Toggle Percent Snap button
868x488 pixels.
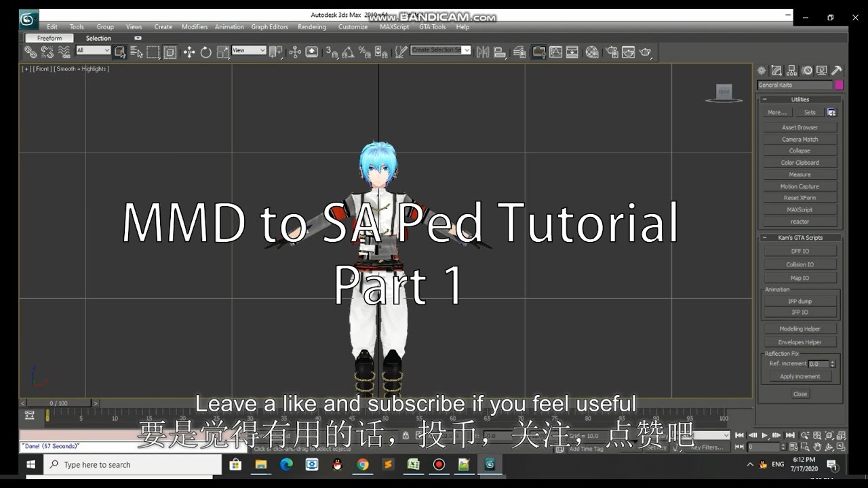364,52
